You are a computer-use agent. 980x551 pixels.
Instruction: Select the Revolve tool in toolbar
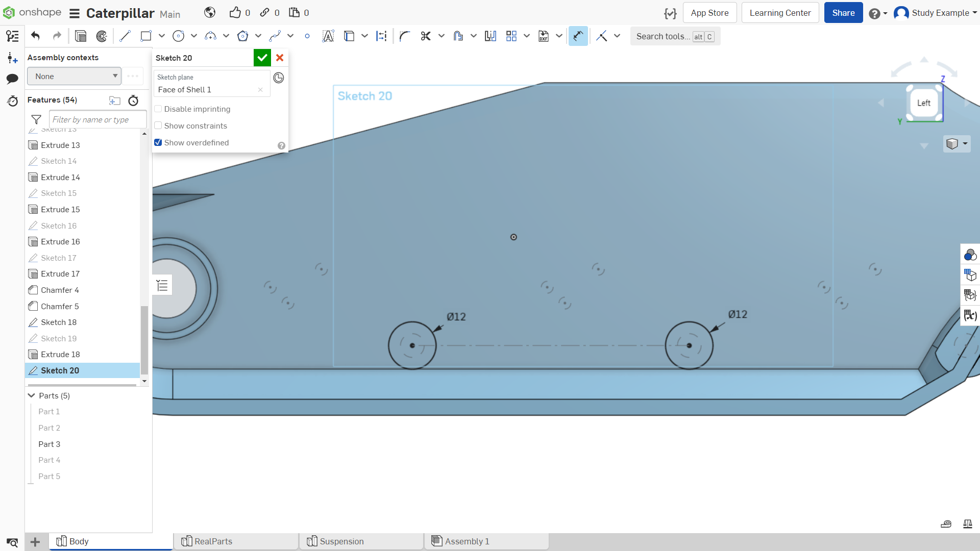pos(102,36)
